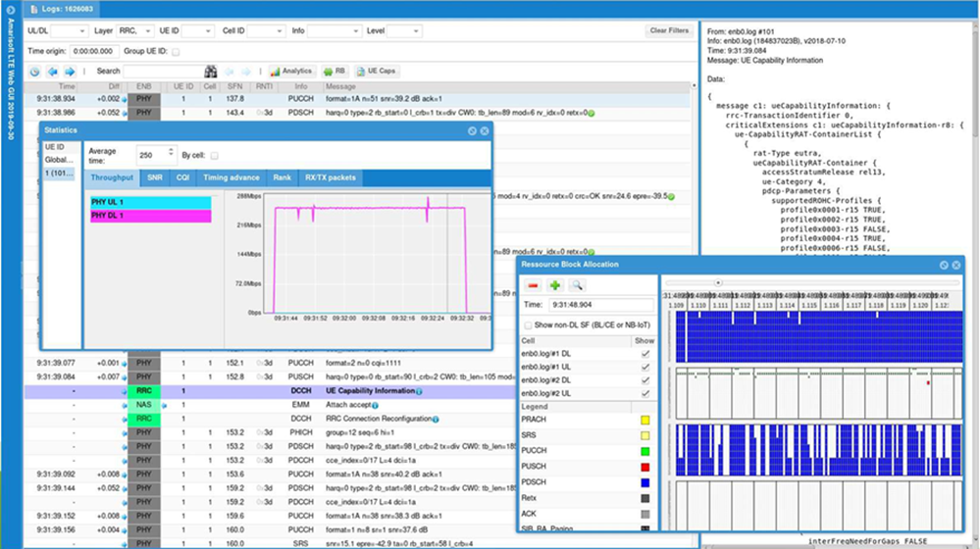Switch to the SNR tab in Statistics
The image size is (980, 549).
155,177
